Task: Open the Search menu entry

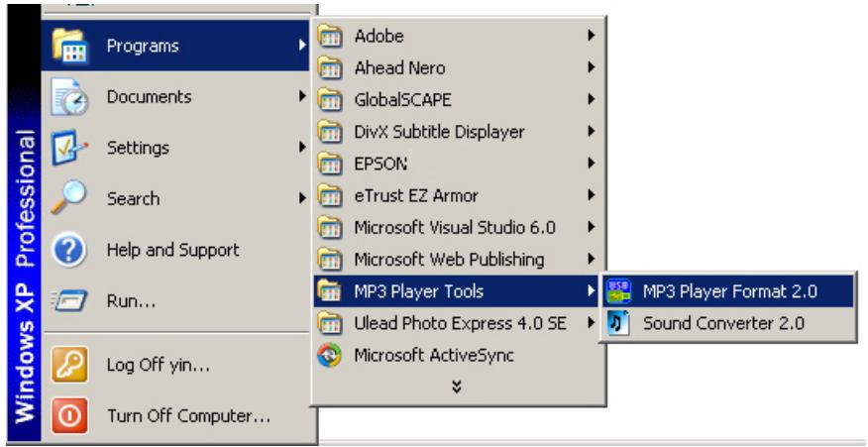Action: 176,199
